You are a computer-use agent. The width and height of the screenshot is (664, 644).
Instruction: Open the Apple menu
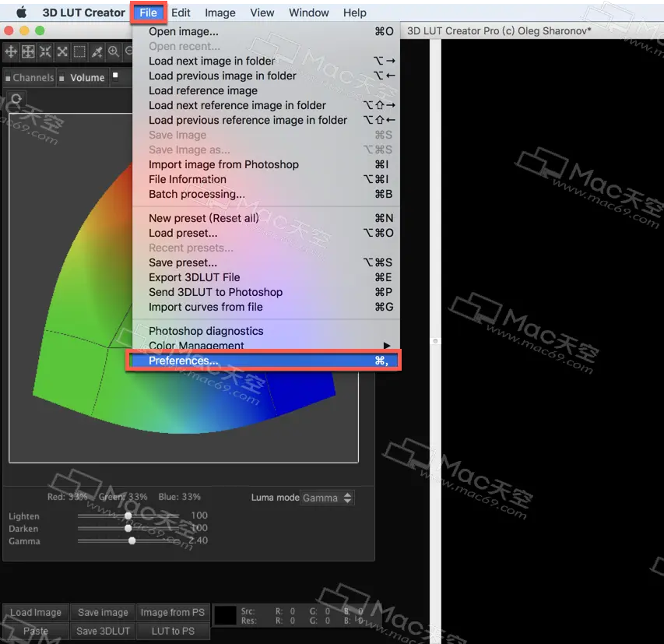pos(21,12)
